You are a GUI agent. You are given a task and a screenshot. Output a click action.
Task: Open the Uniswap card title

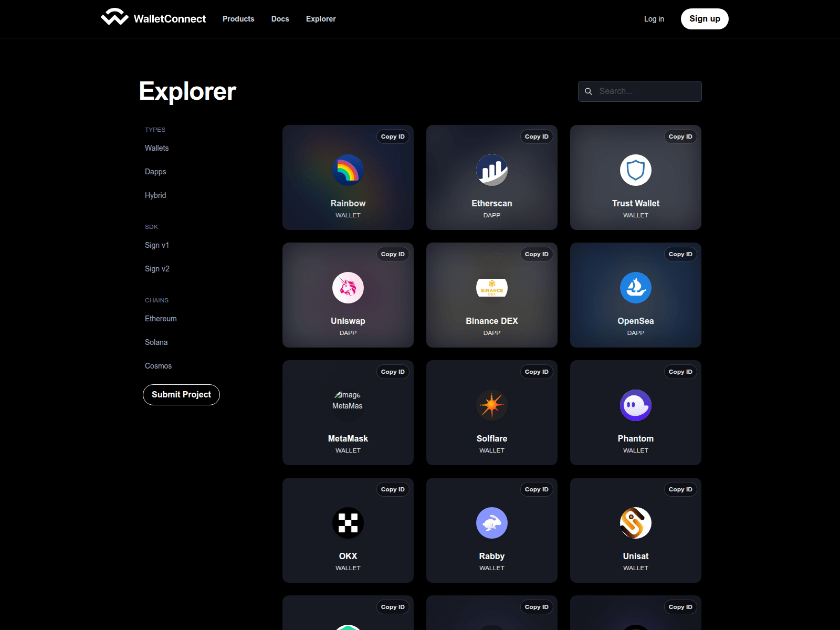point(348,321)
